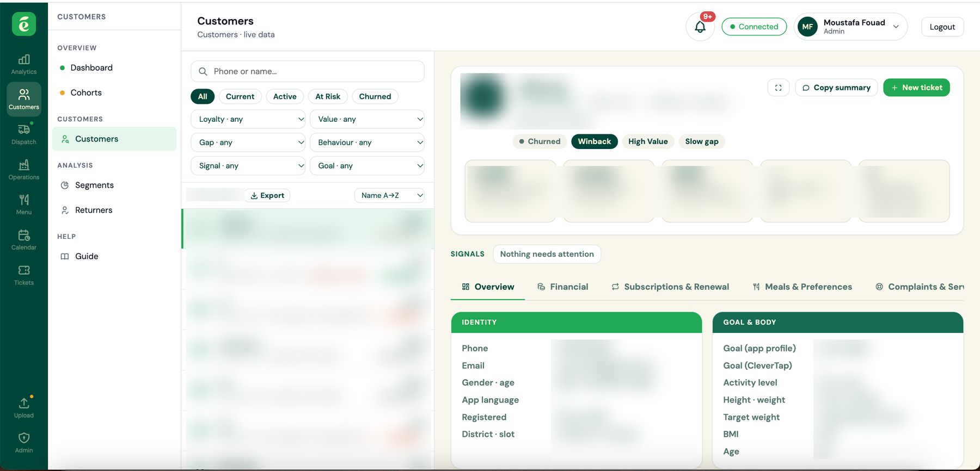Open the Loyalty filter dropdown
Screen dimensions: 980x471
[248, 119]
